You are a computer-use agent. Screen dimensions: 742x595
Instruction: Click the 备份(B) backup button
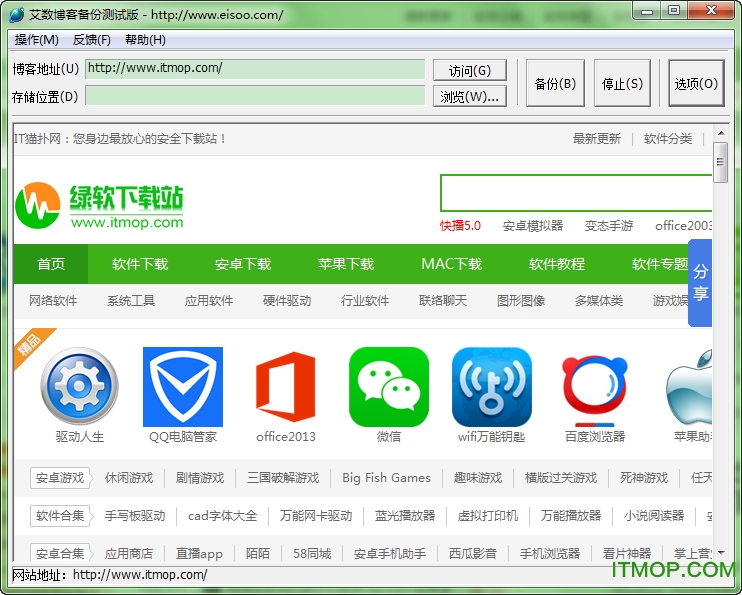click(555, 83)
